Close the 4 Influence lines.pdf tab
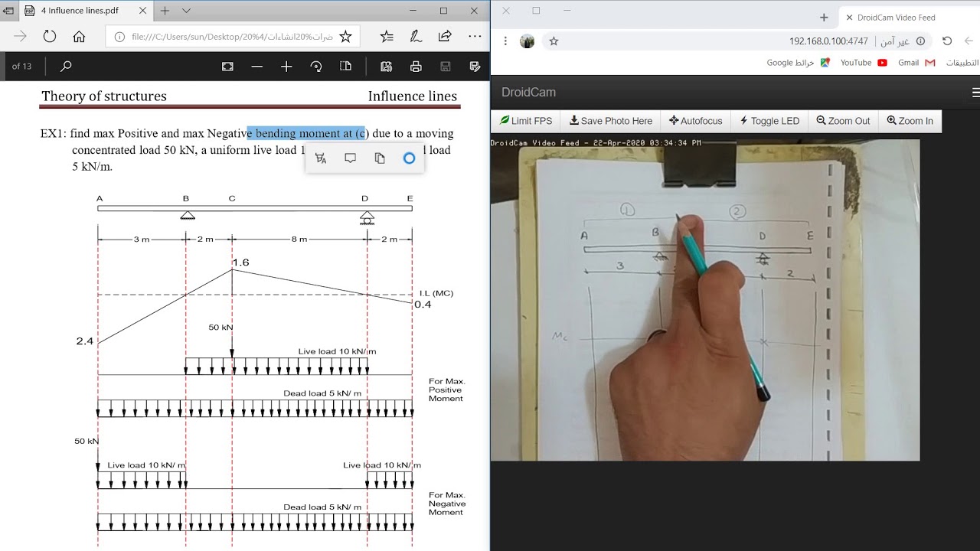This screenshot has height=551, width=980. click(143, 11)
